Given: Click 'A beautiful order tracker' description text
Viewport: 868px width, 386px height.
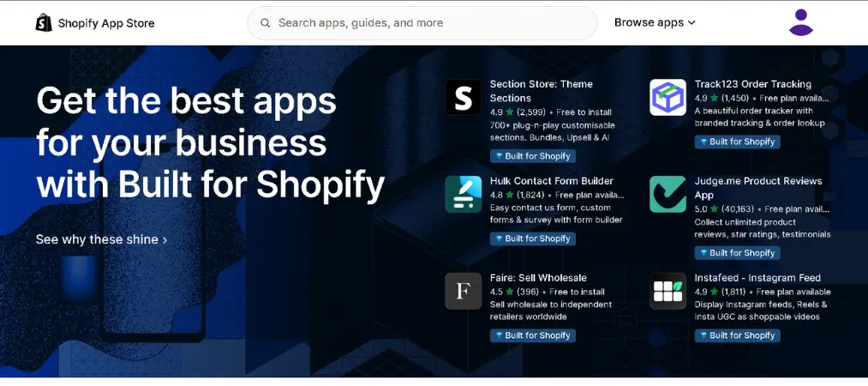Looking at the screenshot, I should tap(759, 117).
